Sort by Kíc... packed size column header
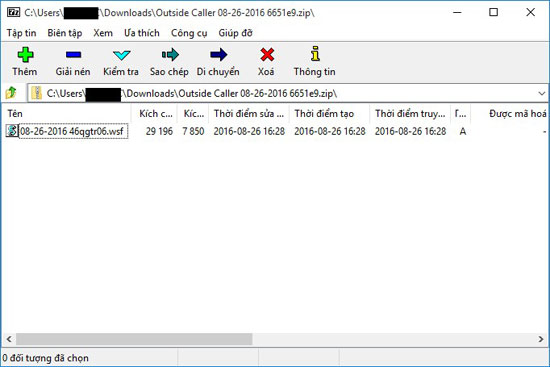The image size is (550, 367). (194, 114)
